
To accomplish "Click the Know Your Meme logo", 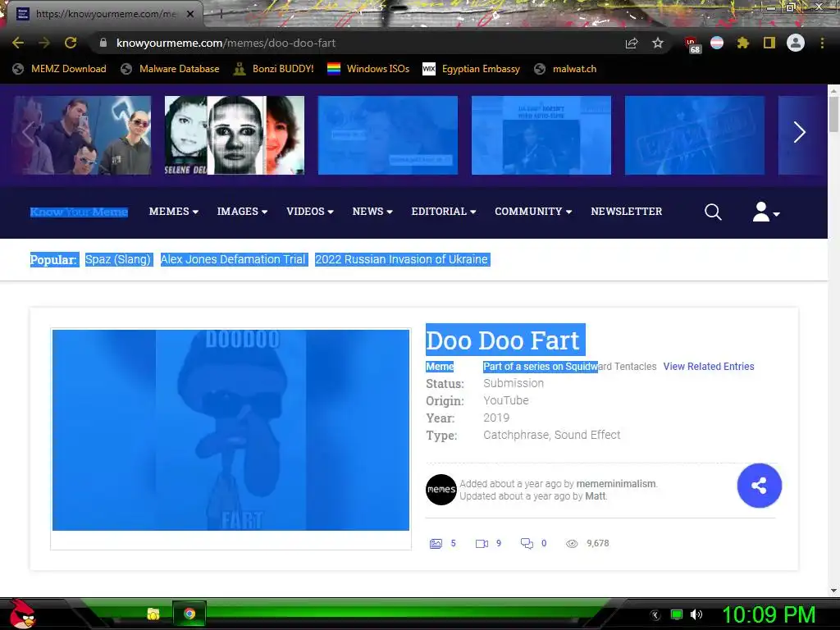I will [79, 212].
